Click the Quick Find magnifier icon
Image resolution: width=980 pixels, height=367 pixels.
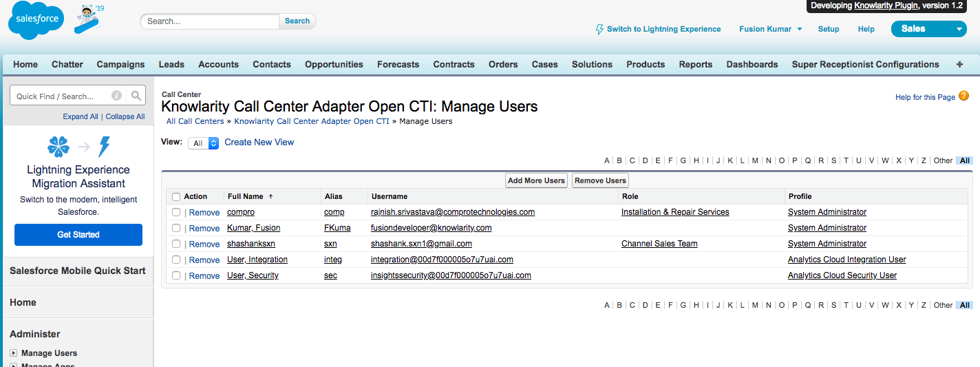pyautogui.click(x=136, y=96)
